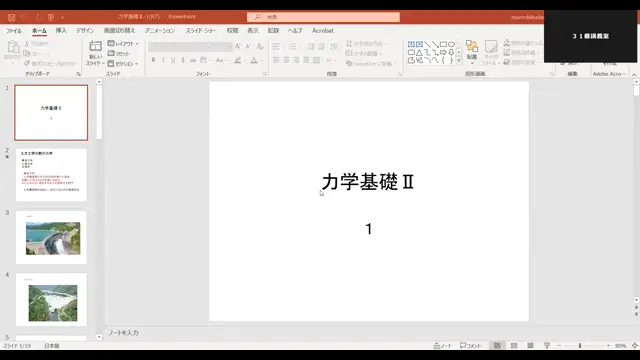Image resolution: width=640 pixels, height=360 pixels.
Task: Open the change case Aa dropdown
Action: pos(221,60)
